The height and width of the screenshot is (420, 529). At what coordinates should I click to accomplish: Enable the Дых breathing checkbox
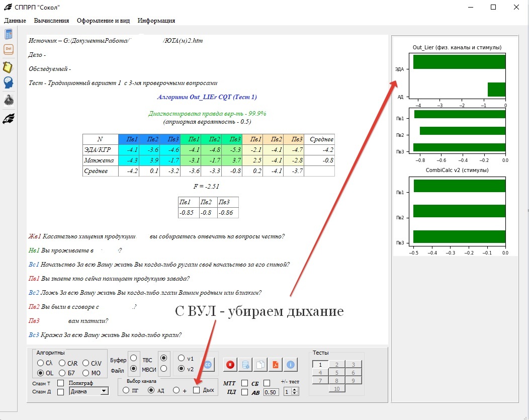click(x=197, y=390)
